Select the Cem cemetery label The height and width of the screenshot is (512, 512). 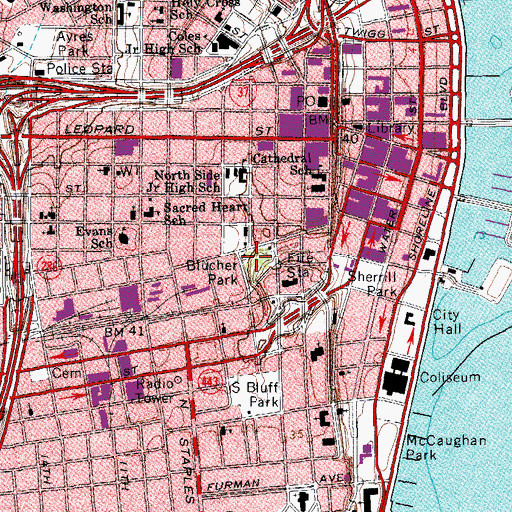pos(67,373)
